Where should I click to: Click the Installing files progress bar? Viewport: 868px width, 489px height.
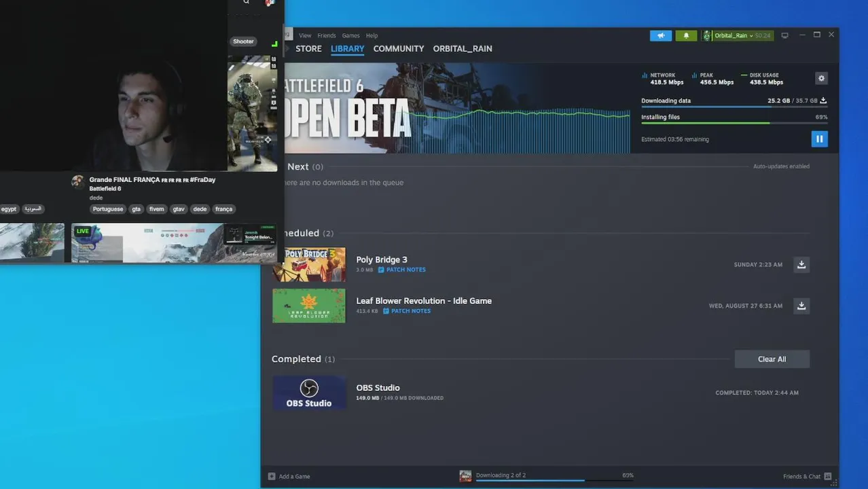click(x=734, y=123)
